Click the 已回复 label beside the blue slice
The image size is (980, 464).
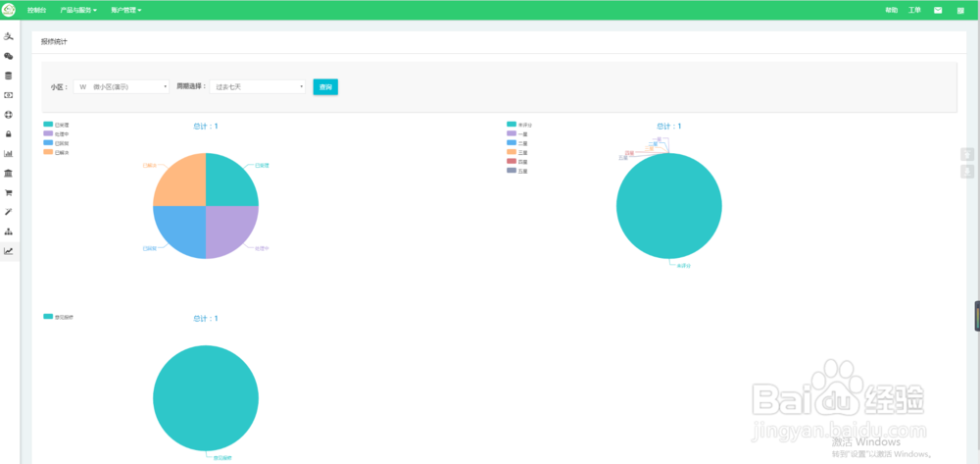click(x=149, y=248)
